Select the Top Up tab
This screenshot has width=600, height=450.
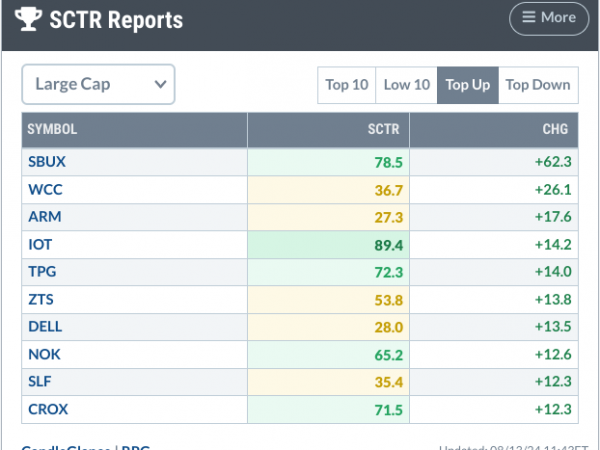pos(468,85)
